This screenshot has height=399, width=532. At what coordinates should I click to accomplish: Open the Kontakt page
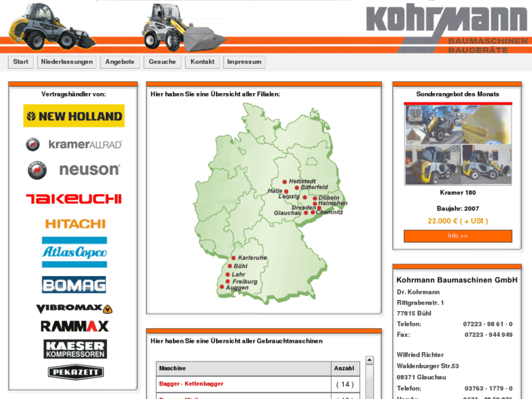tap(202, 61)
